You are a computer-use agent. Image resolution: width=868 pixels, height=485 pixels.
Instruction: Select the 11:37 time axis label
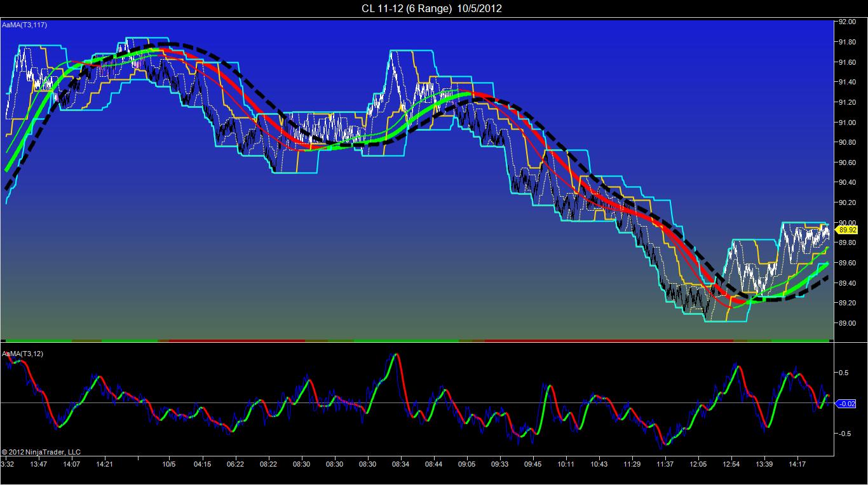click(x=665, y=464)
